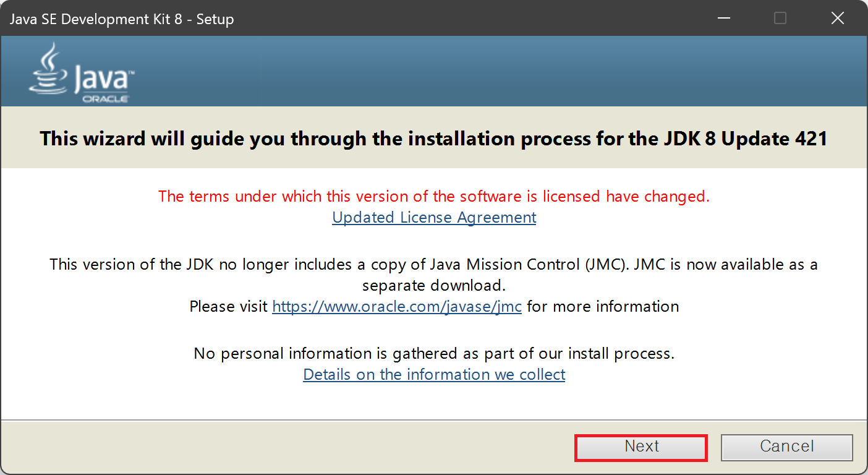Image resolution: width=868 pixels, height=475 pixels.
Task: Visit the oracle.com/javase/jmc hyperlink
Action: [397, 306]
